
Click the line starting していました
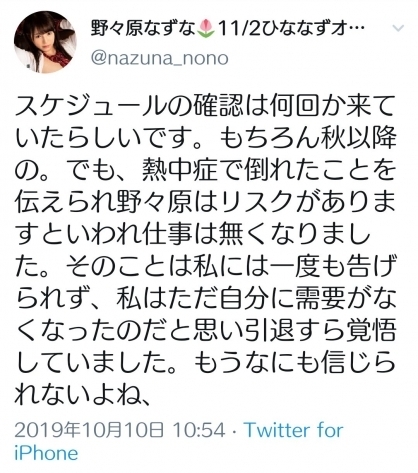(x=206, y=364)
